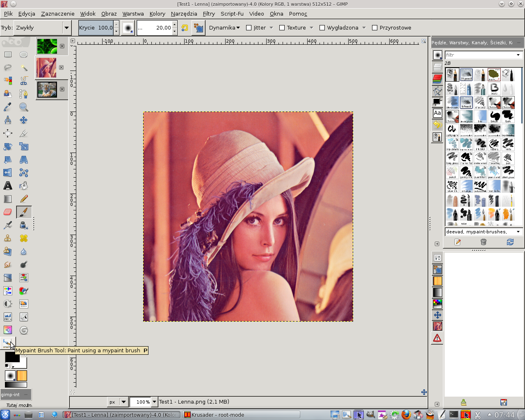Screen dimensions: 525x420
Task: Select the Ink tool
Action: [24, 225]
